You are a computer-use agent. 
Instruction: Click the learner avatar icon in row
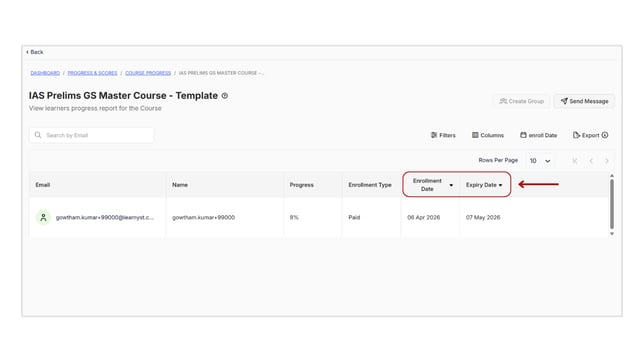tap(43, 217)
